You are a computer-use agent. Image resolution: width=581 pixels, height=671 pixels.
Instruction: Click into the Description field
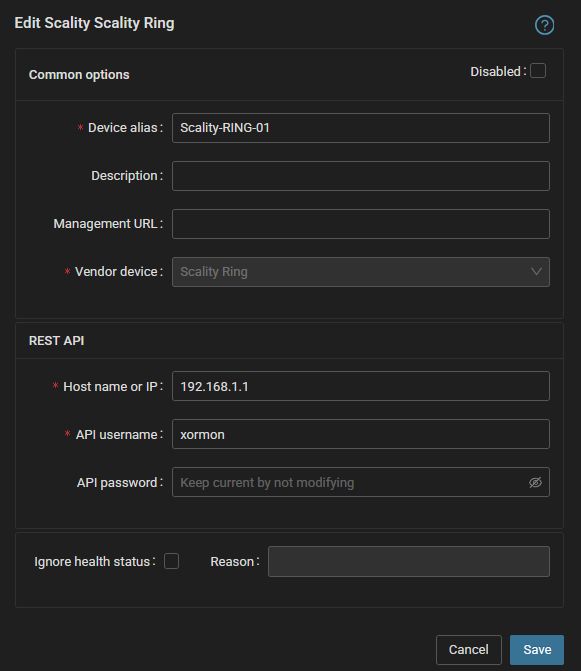[361, 176]
